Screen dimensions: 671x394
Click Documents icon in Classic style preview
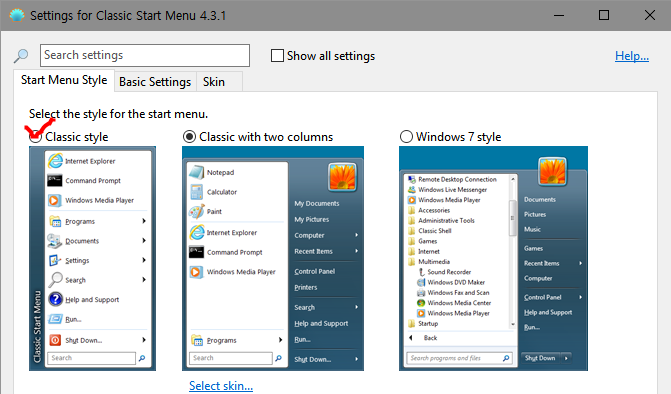pyautogui.click(x=55, y=241)
